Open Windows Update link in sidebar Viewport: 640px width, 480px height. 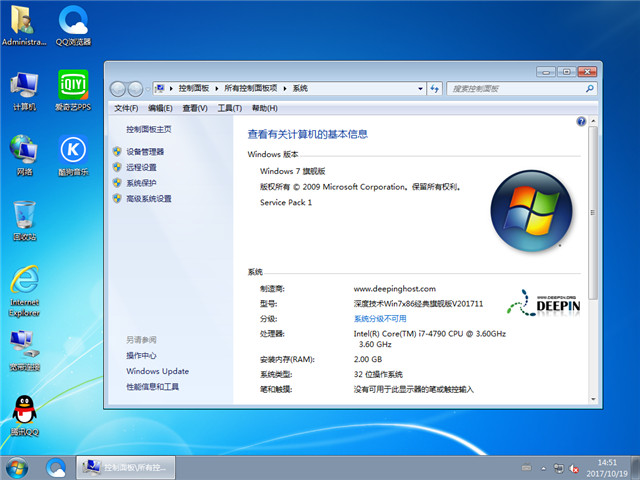(158, 371)
